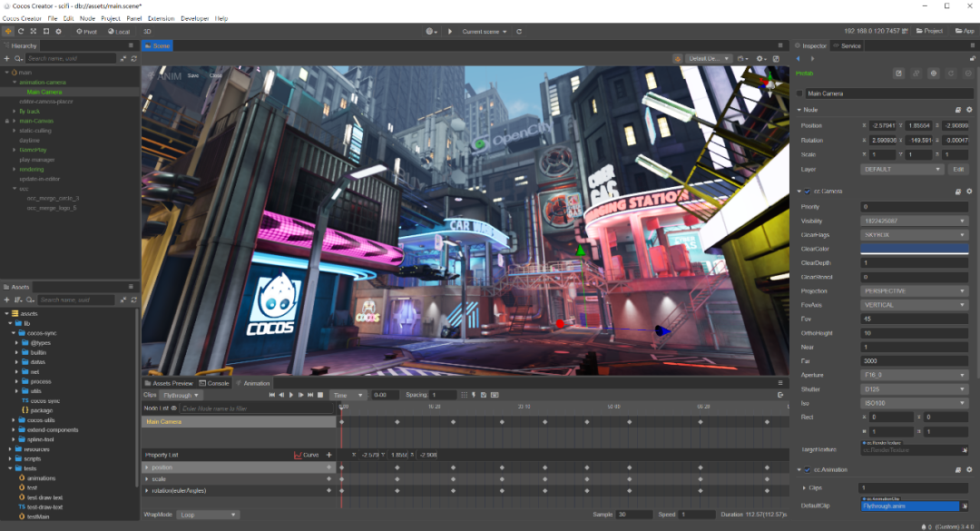Viewport: 980px width, 531px height.
Task: Open the Current scene dropdown
Action: point(485,31)
